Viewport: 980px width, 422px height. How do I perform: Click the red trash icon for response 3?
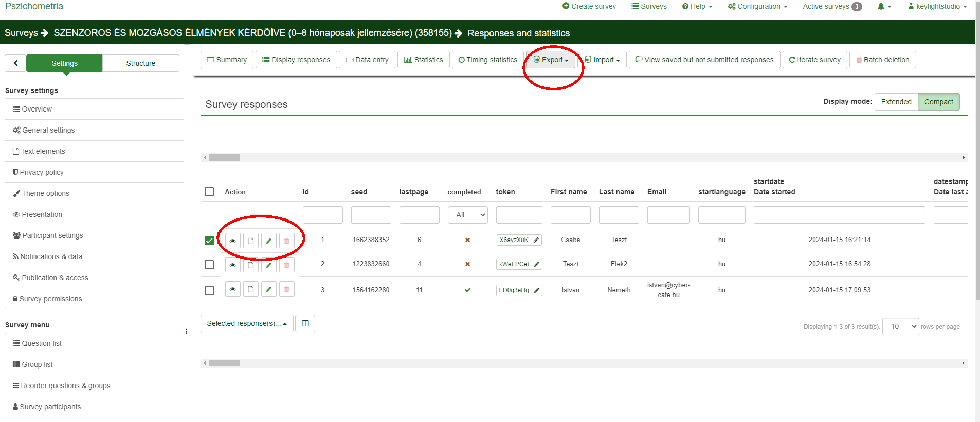(x=286, y=290)
